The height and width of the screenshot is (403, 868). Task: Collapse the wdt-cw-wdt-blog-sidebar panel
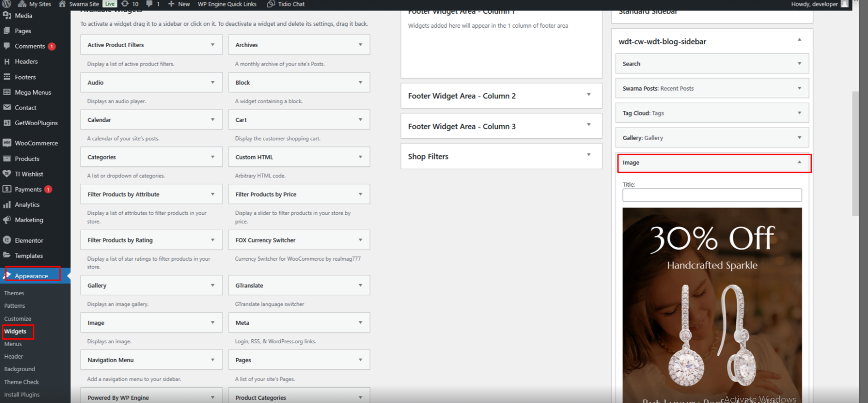tap(799, 41)
